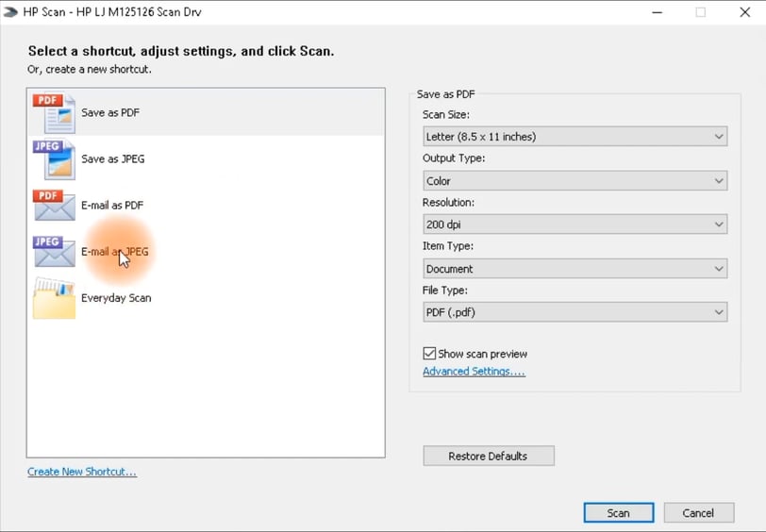Image resolution: width=766 pixels, height=532 pixels.
Task: Open the File Type dropdown showing PDF
Action: 575,312
